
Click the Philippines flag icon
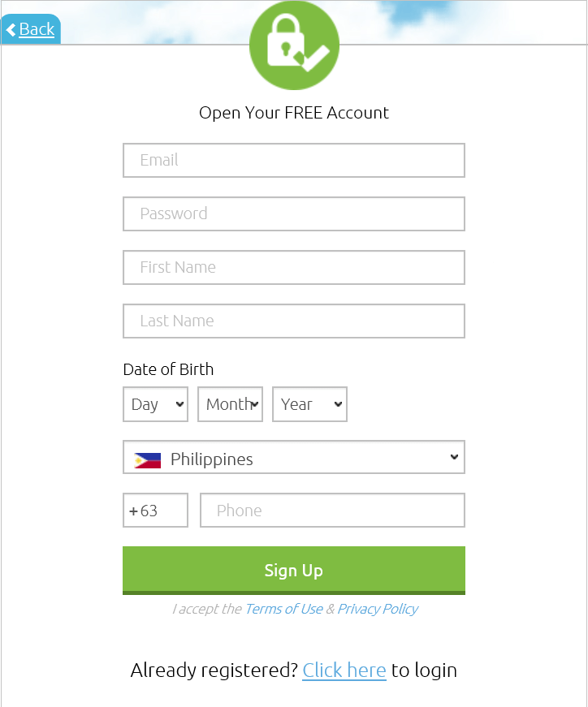(x=148, y=460)
